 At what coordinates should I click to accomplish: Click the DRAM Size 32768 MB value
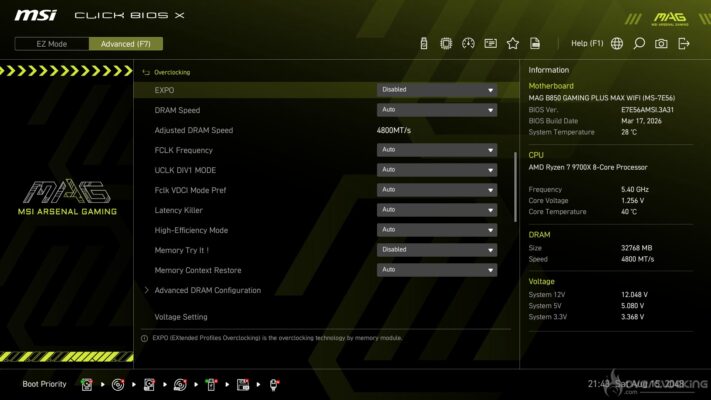637,248
